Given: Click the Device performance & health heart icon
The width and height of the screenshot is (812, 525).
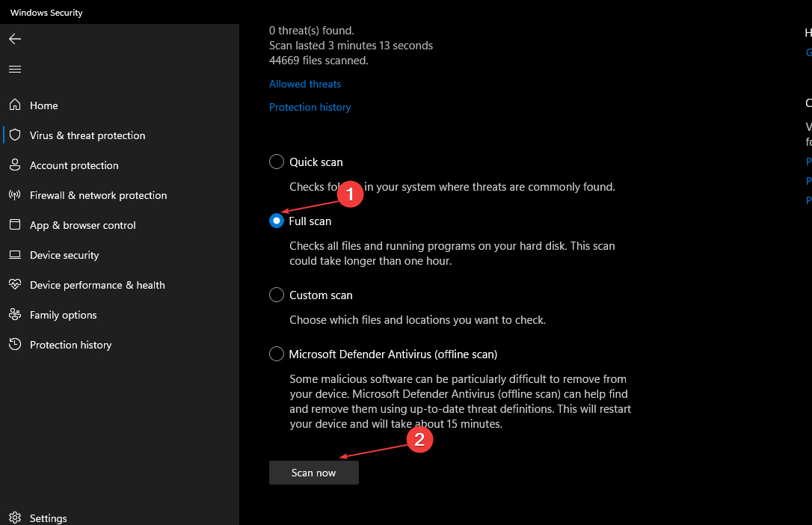Looking at the screenshot, I should click(15, 285).
